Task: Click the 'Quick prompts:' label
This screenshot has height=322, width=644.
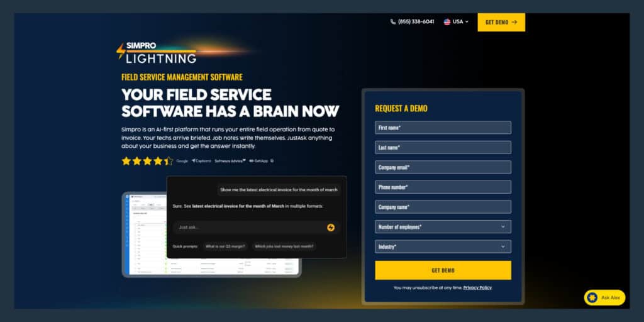Action: pyautogui.click(x=185, y=247)
